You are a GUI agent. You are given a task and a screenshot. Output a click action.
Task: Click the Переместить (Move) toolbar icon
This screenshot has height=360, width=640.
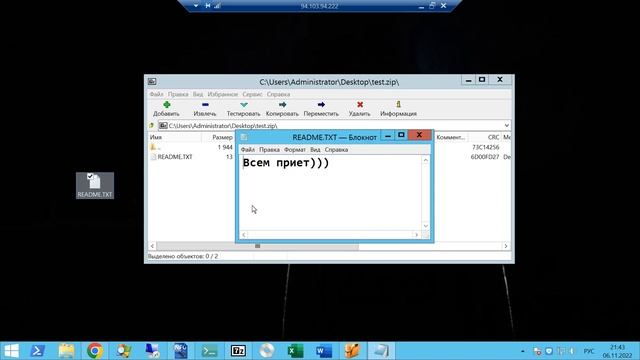(x=321, y=105)
